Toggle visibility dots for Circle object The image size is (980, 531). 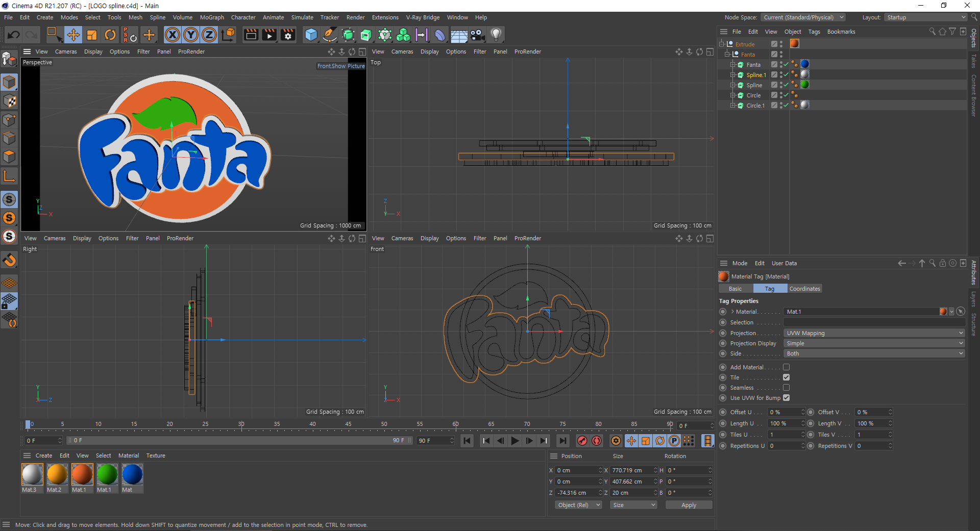coord(781,95)
